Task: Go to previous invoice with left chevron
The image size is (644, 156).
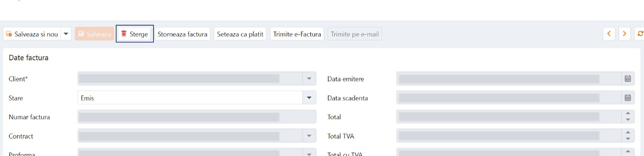Action: 609,34
